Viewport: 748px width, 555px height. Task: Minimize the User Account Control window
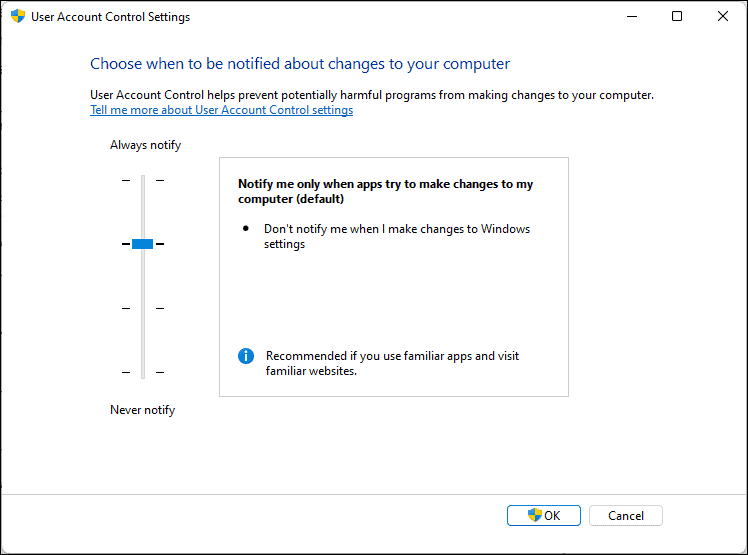coord(630,17)
